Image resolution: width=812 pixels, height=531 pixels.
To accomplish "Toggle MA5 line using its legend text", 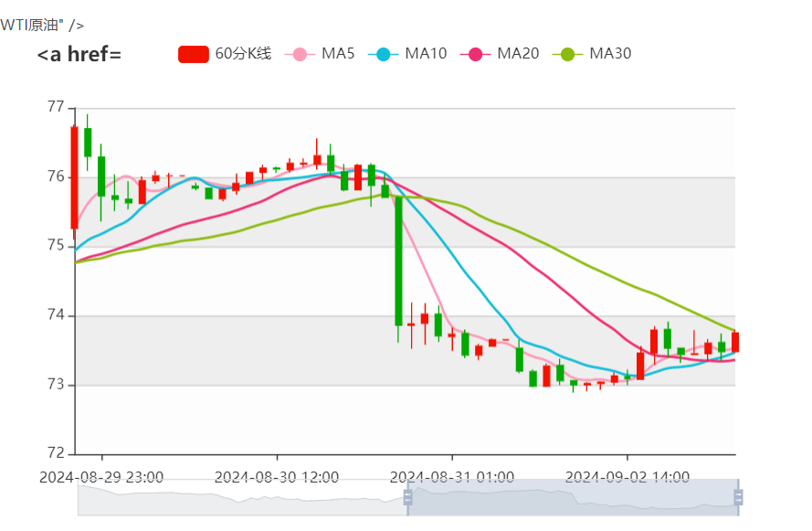I will (x=338, y=54).
